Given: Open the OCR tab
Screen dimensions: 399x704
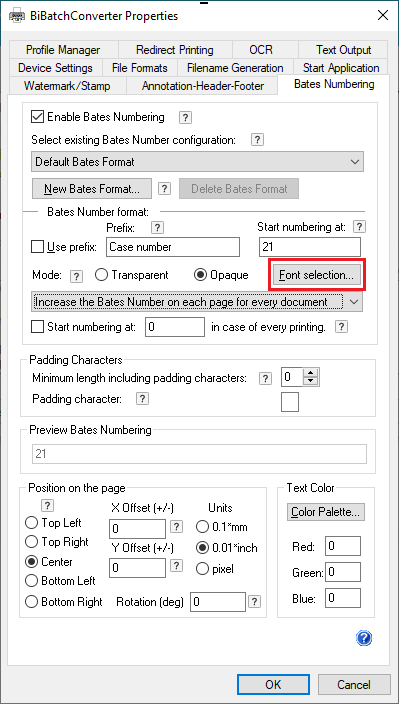Looking at the screenshot, I should [261, 49].
